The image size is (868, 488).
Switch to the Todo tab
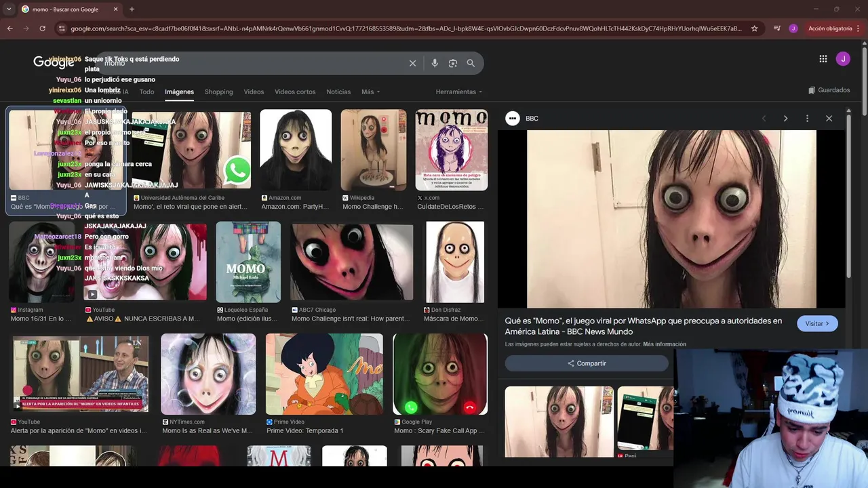[x=146, y=92]
